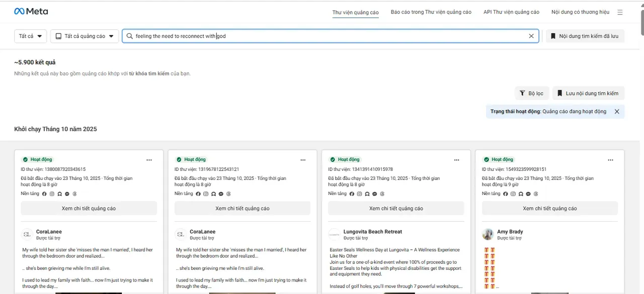
Task: Open 'Nội dung có thương hiệu' tab
Action: (x=580, y=12)
